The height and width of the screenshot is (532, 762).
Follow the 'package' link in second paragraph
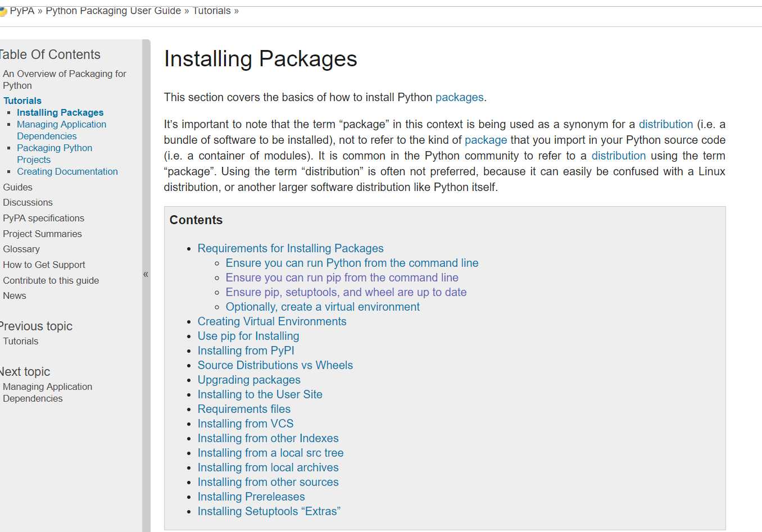coord(486,140)
